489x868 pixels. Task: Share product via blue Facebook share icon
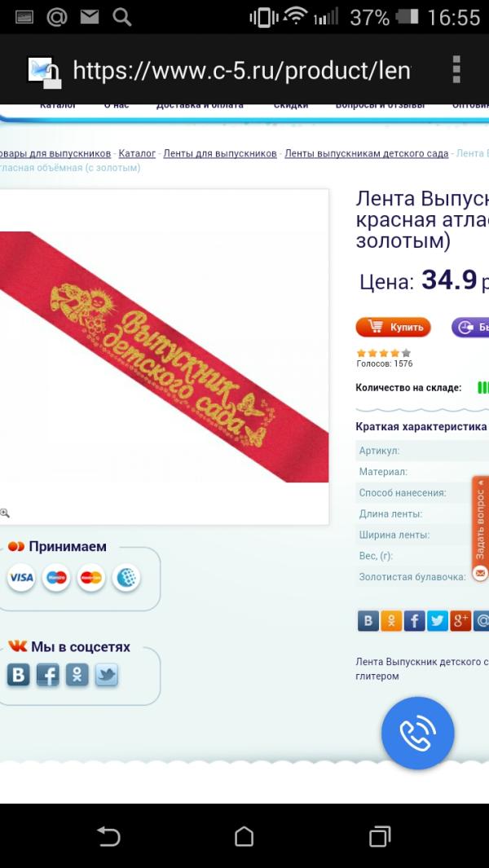(x=414, y=621)
